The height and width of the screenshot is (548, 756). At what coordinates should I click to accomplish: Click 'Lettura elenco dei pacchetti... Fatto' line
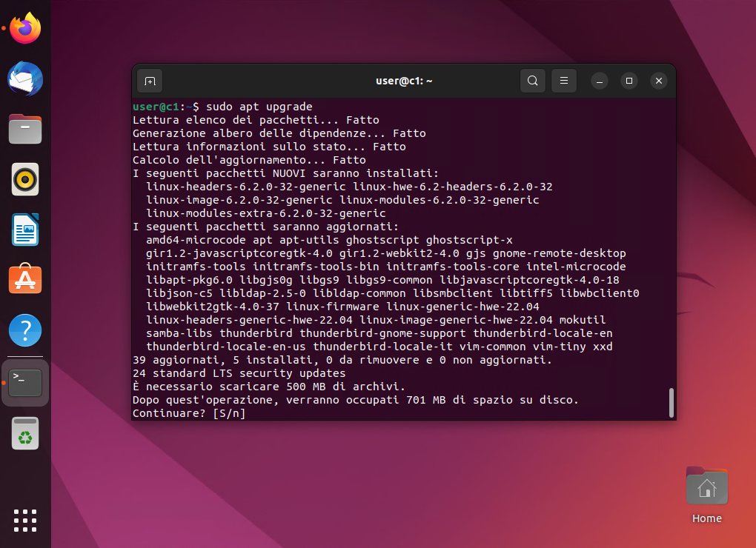click(256, 120)
